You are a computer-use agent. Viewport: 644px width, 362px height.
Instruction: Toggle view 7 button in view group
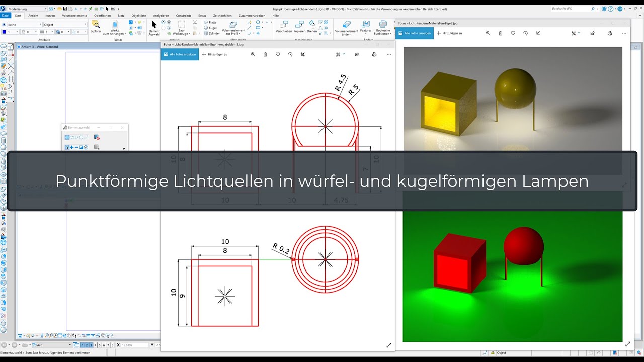(x=108, y=345)
